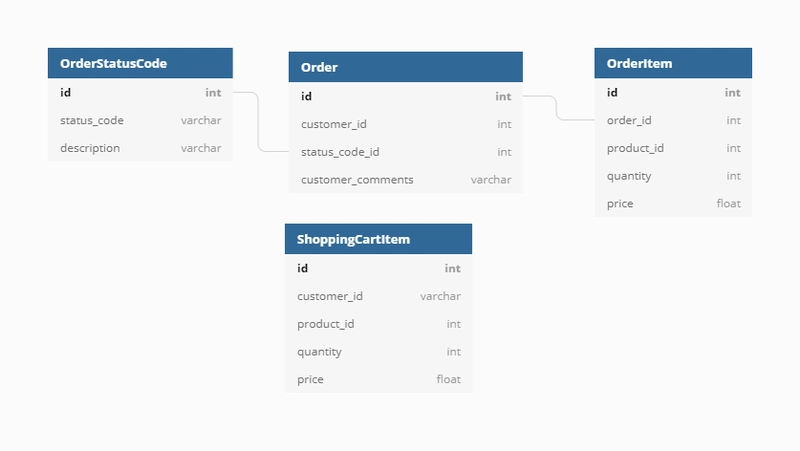Click the status_code field in OrderStatusCode
The image size is (800, 451).
click(x=140, y=120)
